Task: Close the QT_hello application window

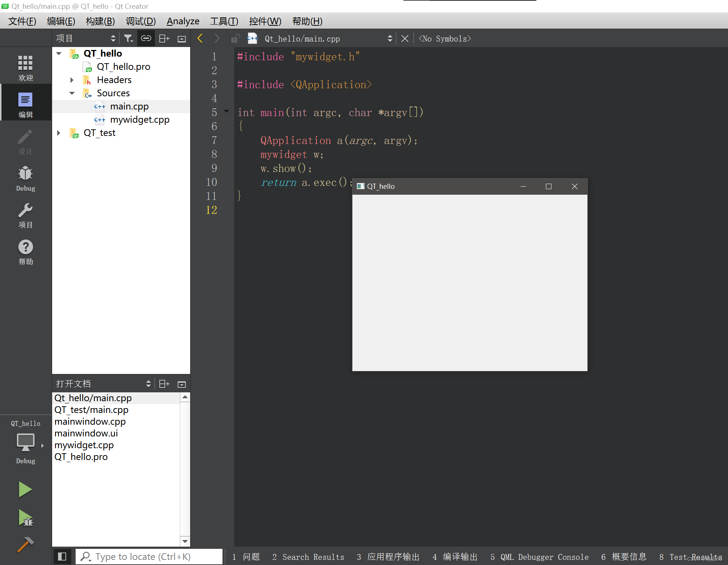Action: click(x=575, y=187)
